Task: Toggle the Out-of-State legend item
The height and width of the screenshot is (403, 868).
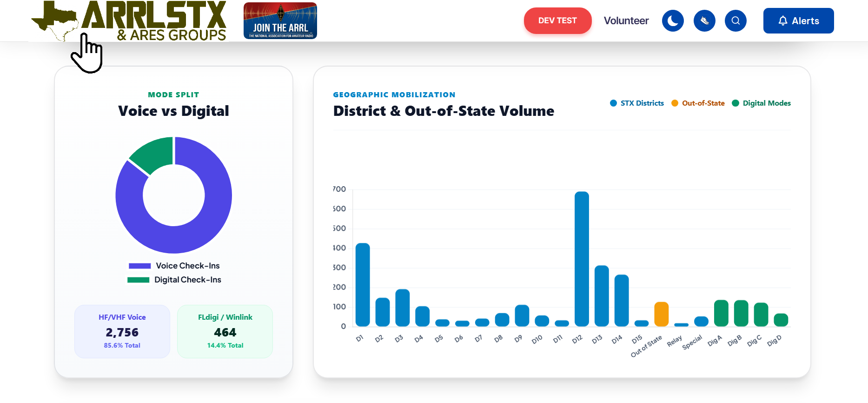Action: [x=698, y=103]
